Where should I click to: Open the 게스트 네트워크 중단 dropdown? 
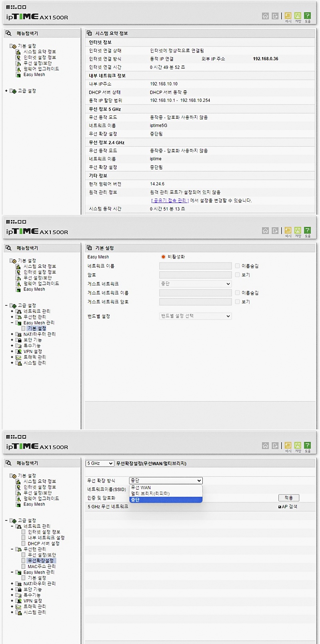196,284
